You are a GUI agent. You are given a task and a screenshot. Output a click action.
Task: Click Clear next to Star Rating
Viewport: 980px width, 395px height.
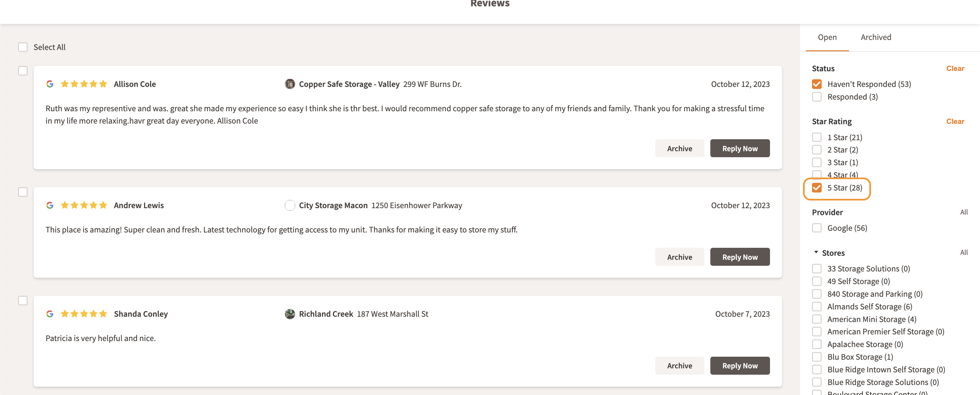pos(955,121)
